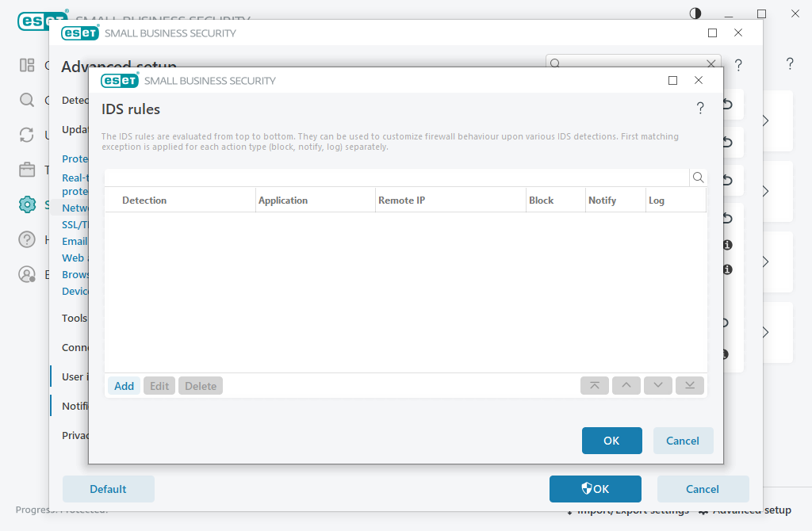Sort rules by the Block column header

click(542, 200)
